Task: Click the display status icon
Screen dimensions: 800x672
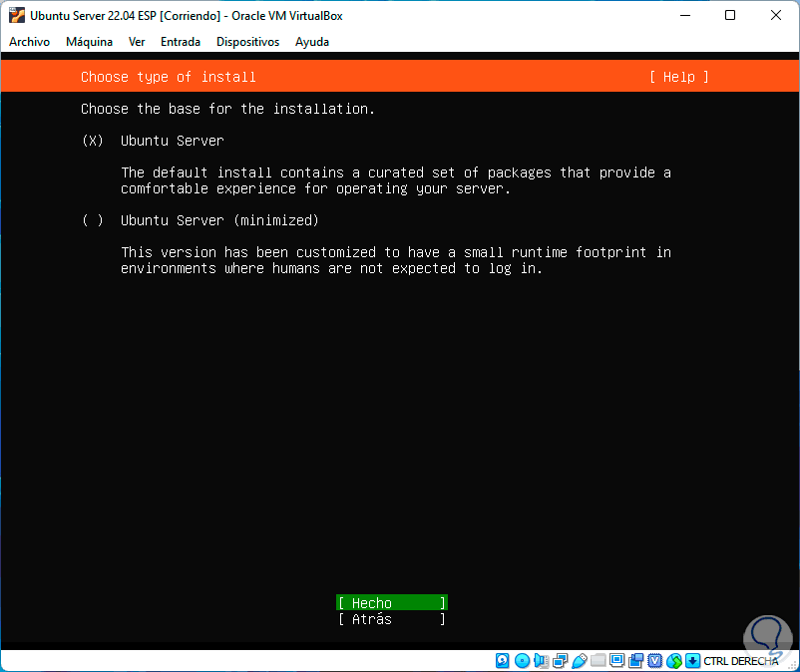Action: pos(616,661)
